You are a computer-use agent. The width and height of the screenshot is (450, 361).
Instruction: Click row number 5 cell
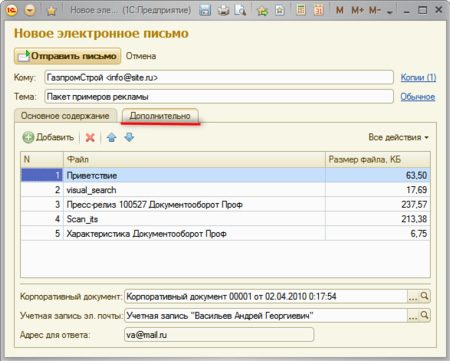[42, 233]
